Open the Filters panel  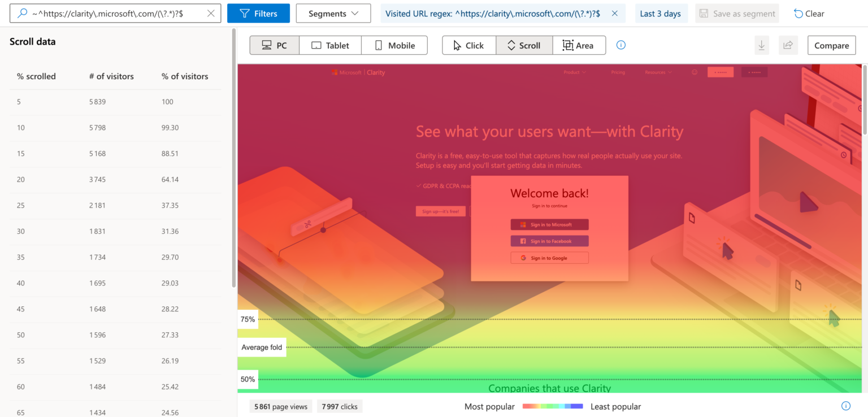(258, 13)
